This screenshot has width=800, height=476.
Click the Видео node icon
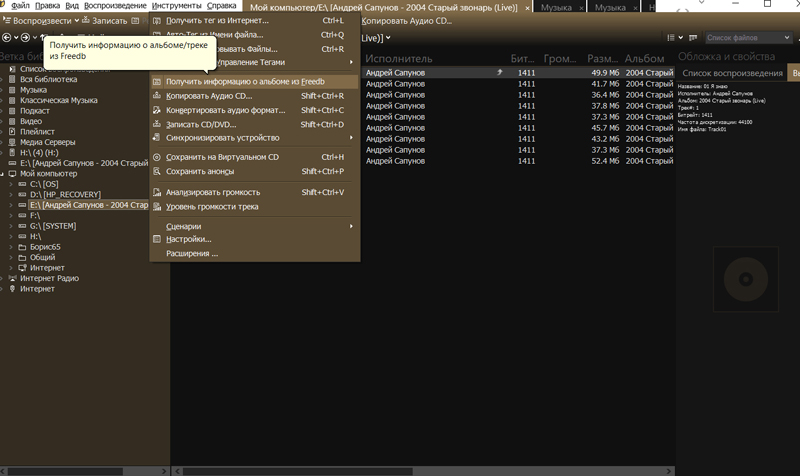(x=12, y=121)
